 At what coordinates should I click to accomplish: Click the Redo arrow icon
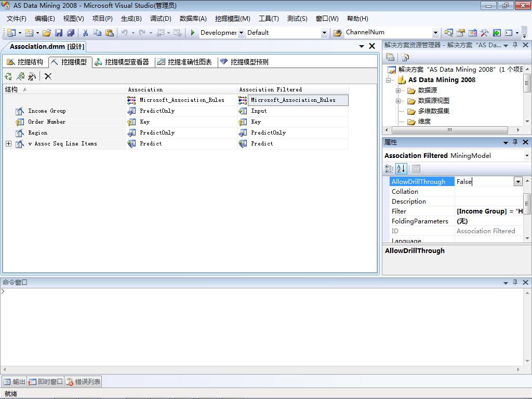click(x=142, y=33)
